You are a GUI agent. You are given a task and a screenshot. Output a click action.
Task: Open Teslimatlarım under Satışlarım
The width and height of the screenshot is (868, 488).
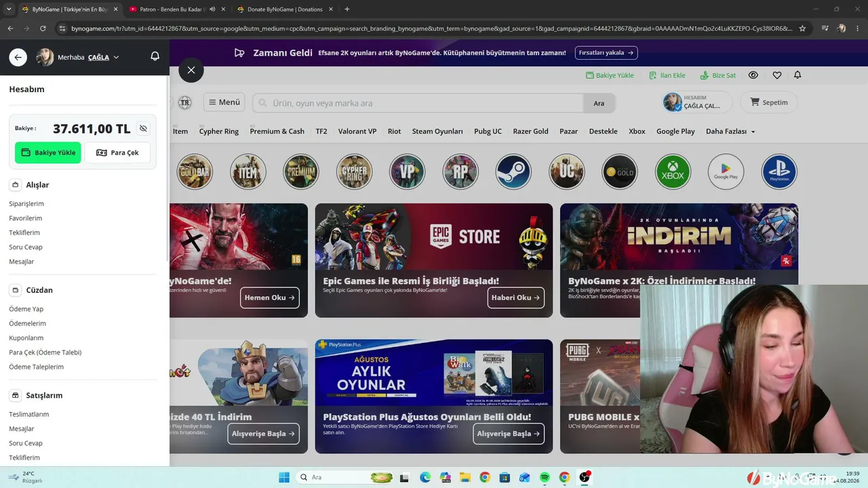coord(29,414)
